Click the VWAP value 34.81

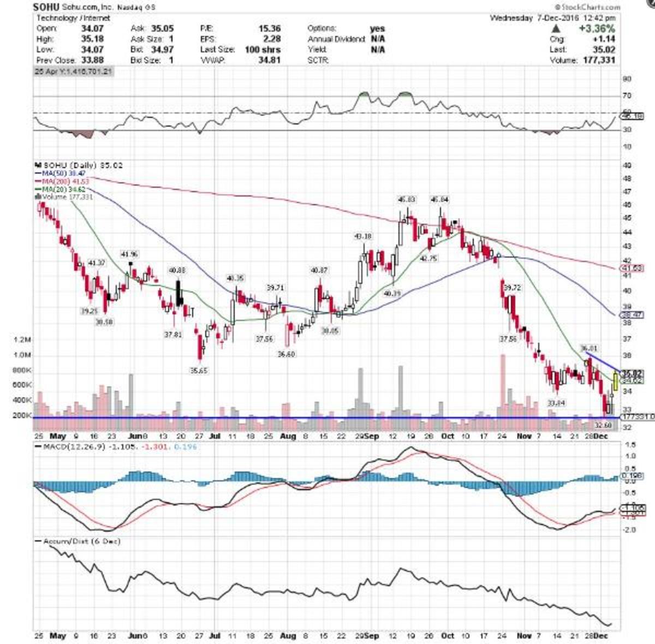coord(270,60)
